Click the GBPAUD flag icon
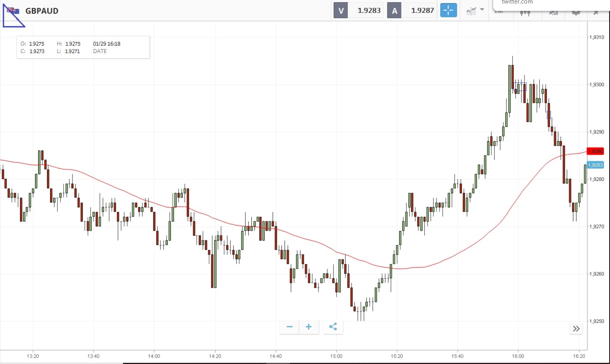 click(13, 10)
